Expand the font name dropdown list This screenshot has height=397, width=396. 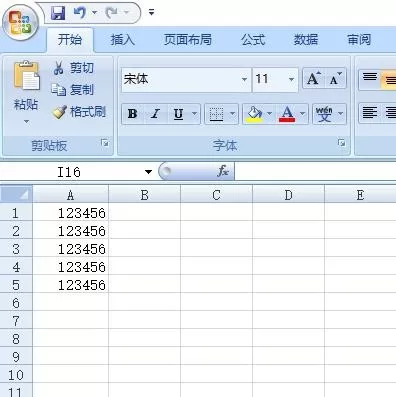click(244, 79)
